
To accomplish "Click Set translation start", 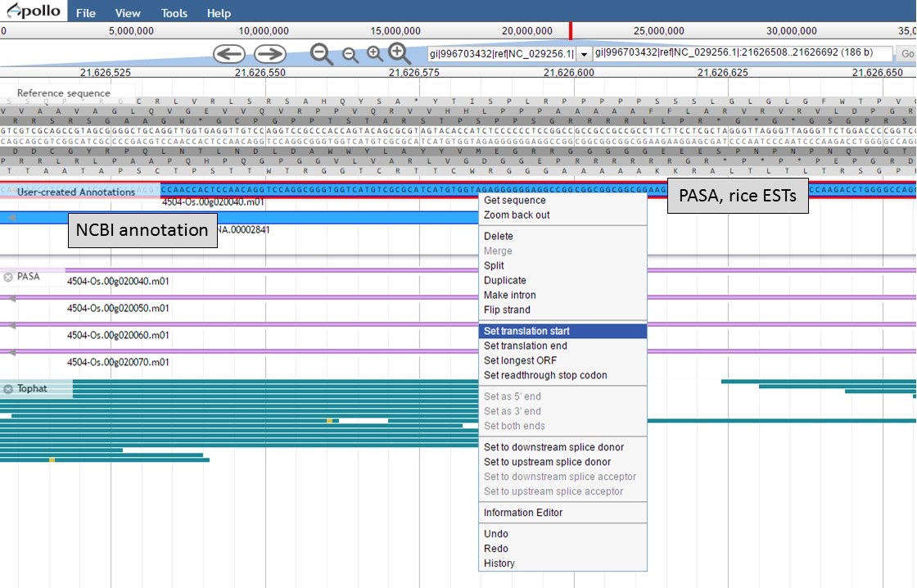I will click(x=562, y=331).
